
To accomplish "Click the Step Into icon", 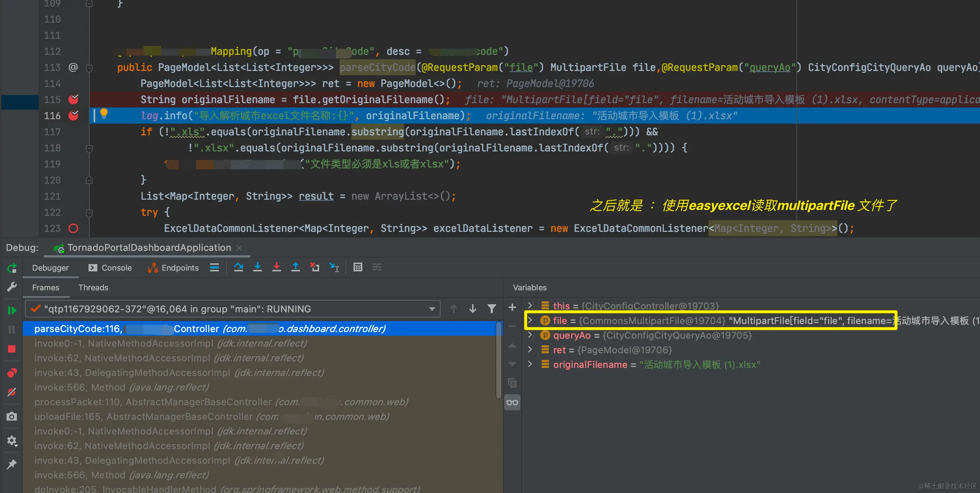I will point(258,267).
